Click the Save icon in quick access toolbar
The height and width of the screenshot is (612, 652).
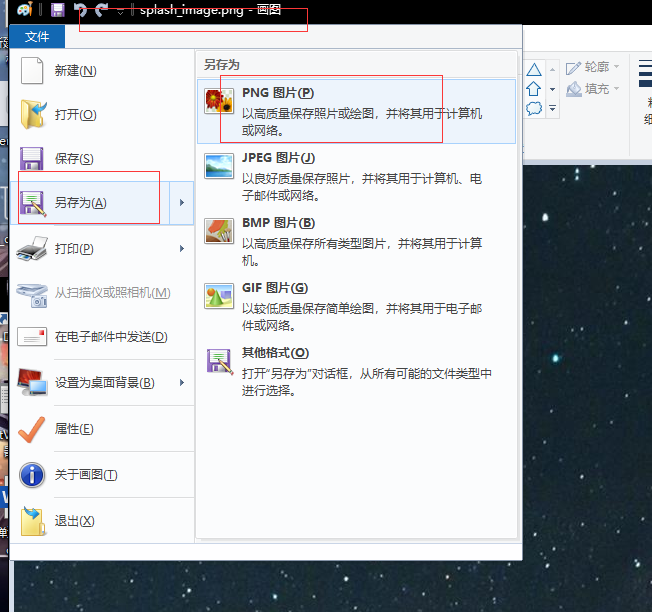(58, 9)
